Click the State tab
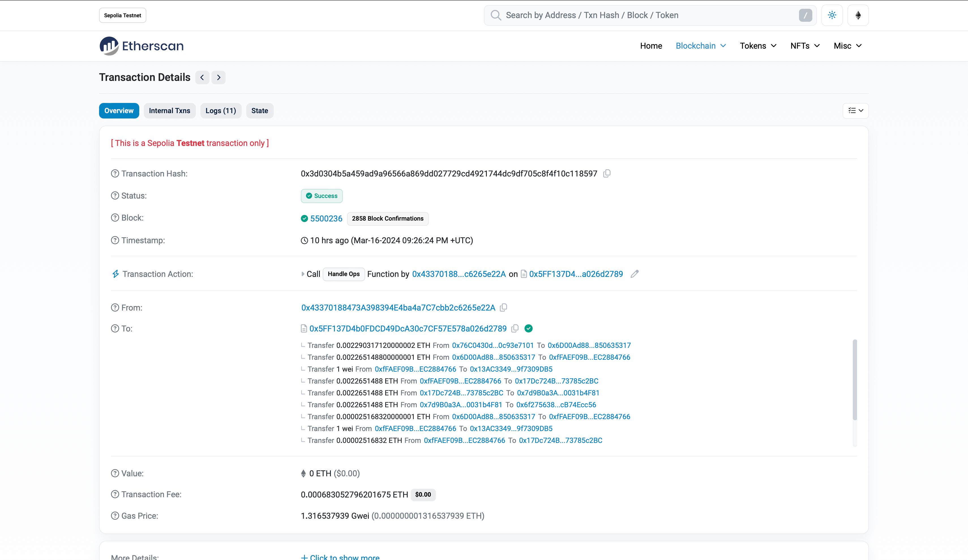Image resolution: width=968 pixels, height=560 pixels. tap(260, 111)
